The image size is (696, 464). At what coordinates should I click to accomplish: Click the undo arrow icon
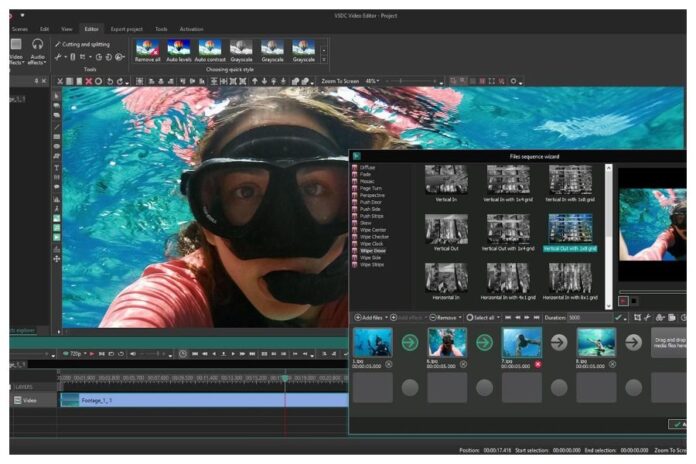tap(110, 81)
